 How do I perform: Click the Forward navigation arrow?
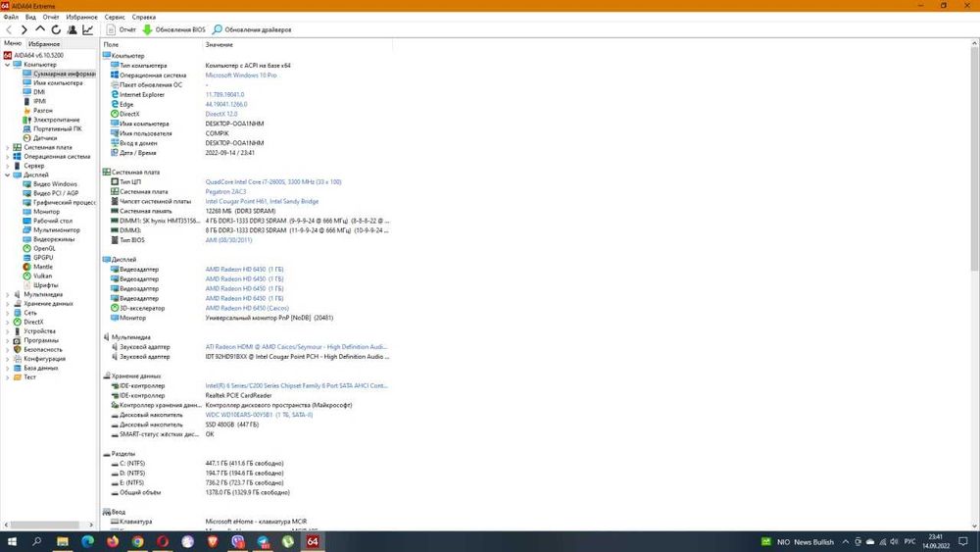(x=24, y=29)
